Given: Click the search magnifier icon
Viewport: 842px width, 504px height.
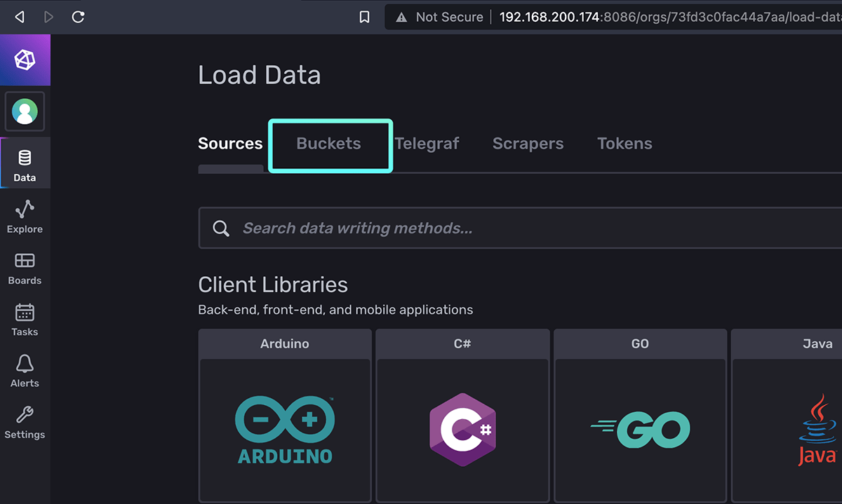Looking at the screenshot, I should tap(221, 229).
